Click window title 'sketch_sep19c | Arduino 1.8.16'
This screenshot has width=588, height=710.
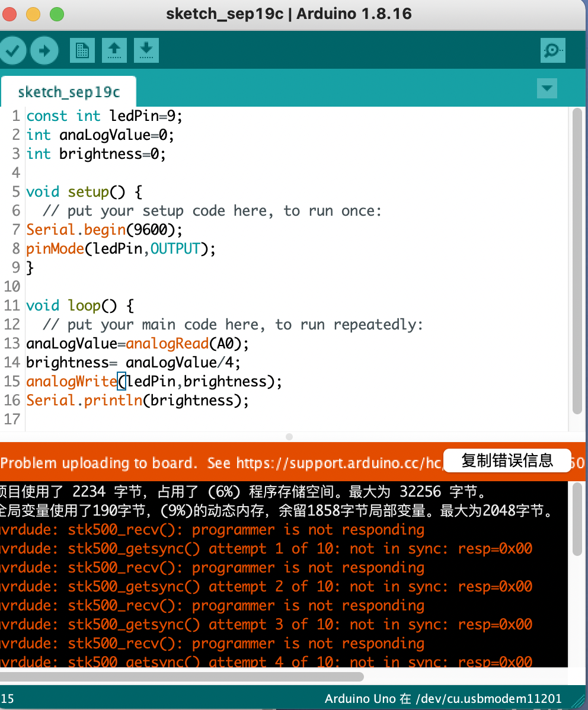click(x=289, y=14)
